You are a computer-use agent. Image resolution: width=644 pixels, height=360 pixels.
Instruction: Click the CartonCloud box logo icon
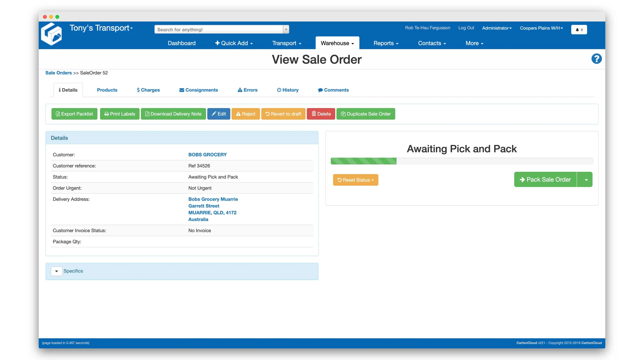(x=51, y=34)
